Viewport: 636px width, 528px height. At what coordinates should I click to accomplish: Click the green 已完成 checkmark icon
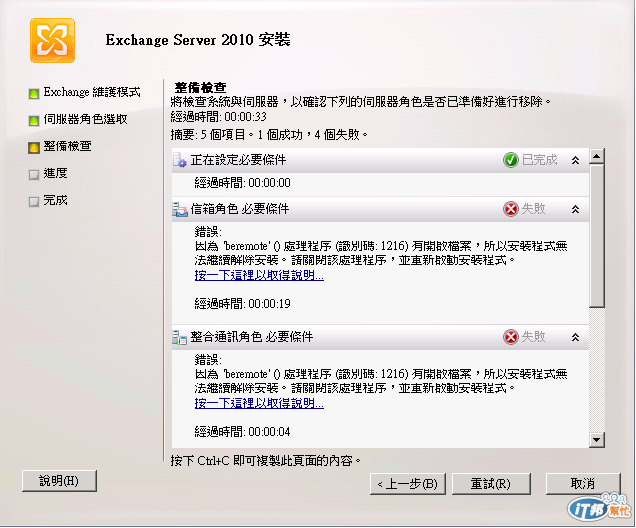pyautogui.click(x=511, y=160)
